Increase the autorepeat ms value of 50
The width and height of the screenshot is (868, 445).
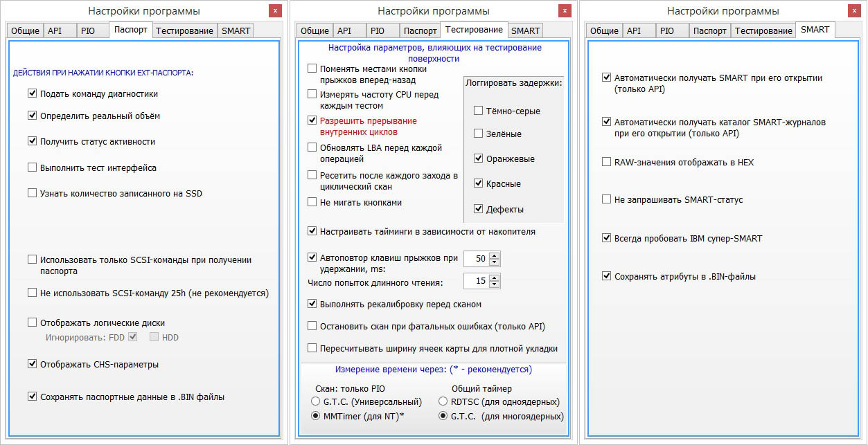(494, 255)
